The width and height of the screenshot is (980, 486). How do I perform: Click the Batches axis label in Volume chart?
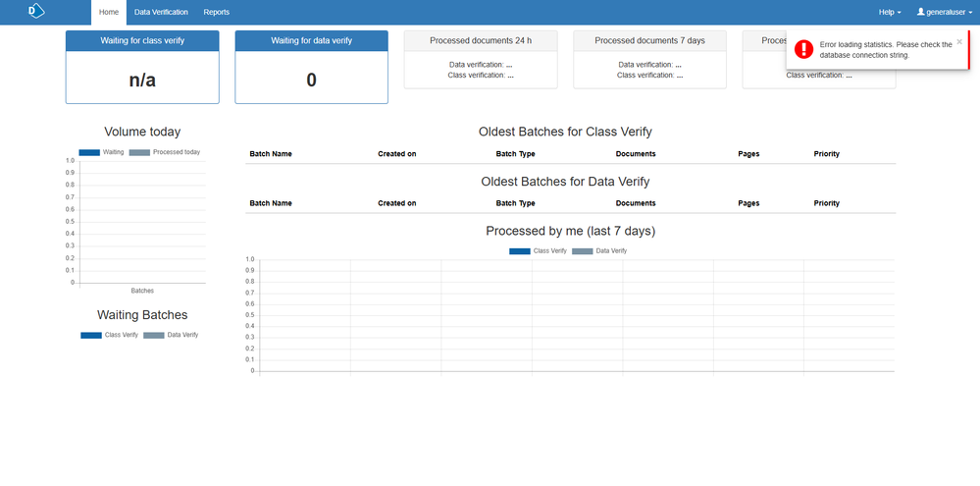point(142,291)
